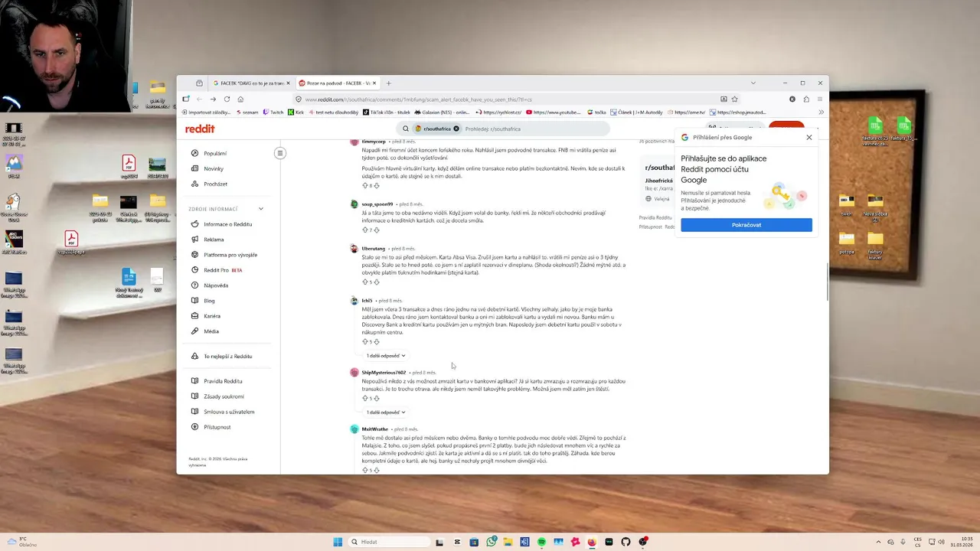
Task: Dismiss the Google sign-in popup
Action: pos(809,138)
